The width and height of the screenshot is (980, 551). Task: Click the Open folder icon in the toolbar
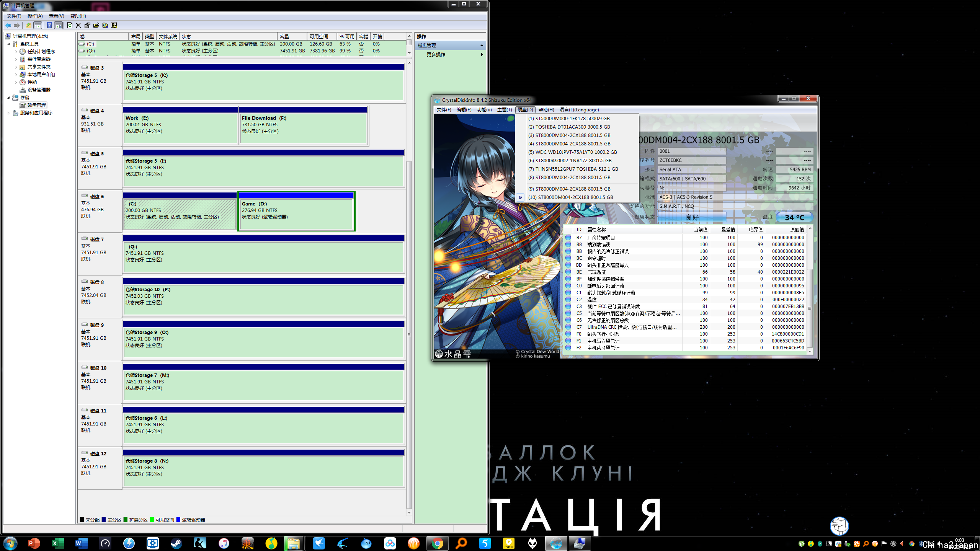(x=96, y=25)
